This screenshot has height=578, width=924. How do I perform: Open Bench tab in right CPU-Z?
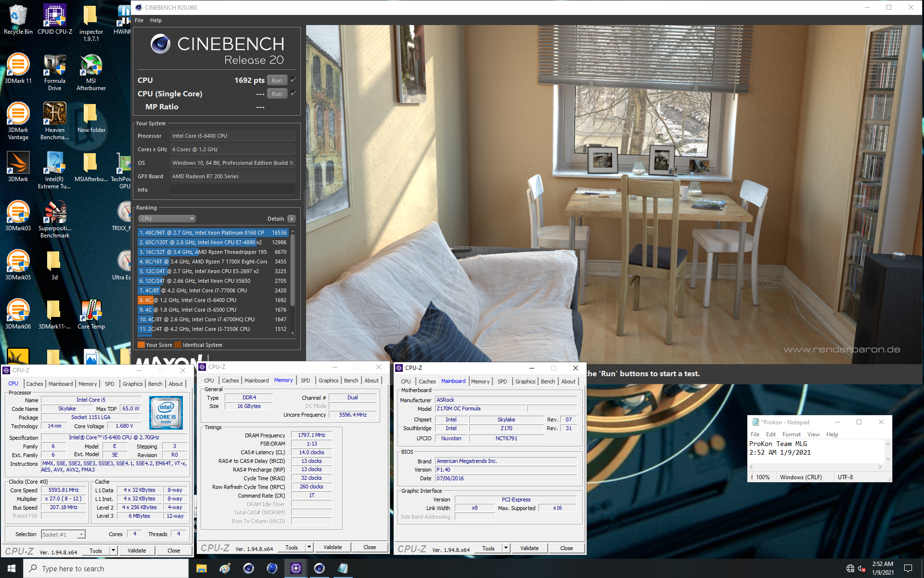coord(548,381)
